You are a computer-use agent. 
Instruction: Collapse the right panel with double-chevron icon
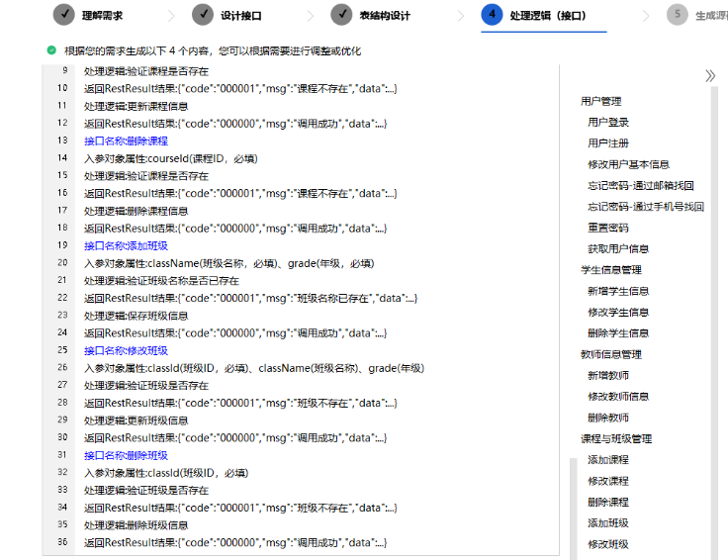709,76
